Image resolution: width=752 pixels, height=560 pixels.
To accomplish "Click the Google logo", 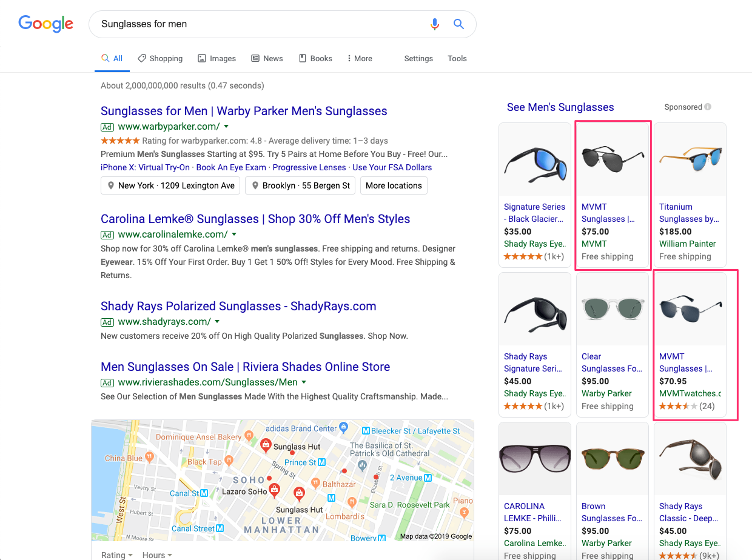I will [46, 24].
